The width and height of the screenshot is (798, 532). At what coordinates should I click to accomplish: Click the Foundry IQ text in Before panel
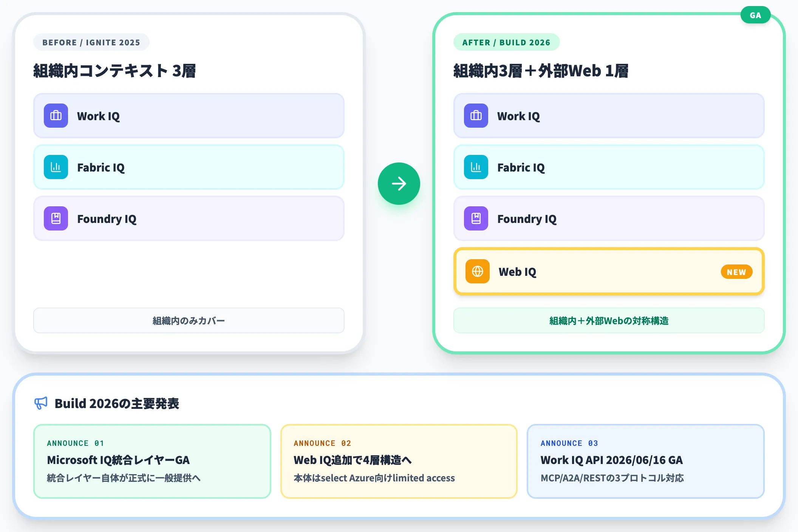click(107, 219)
